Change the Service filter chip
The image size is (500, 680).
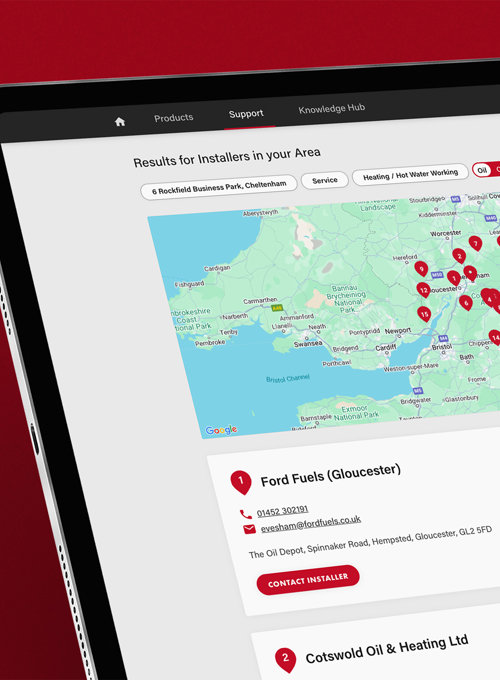(x=325, y=180)
